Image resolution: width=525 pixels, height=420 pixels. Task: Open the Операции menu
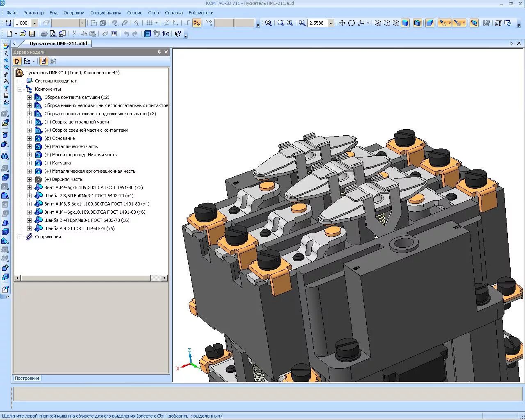tap(74, 13)
